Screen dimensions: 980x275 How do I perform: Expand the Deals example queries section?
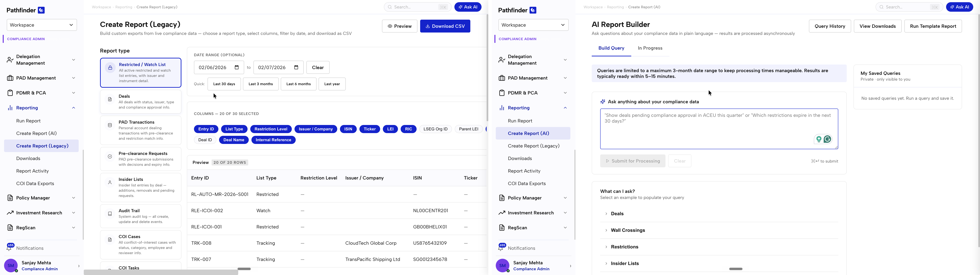click(x=719, y=214)
